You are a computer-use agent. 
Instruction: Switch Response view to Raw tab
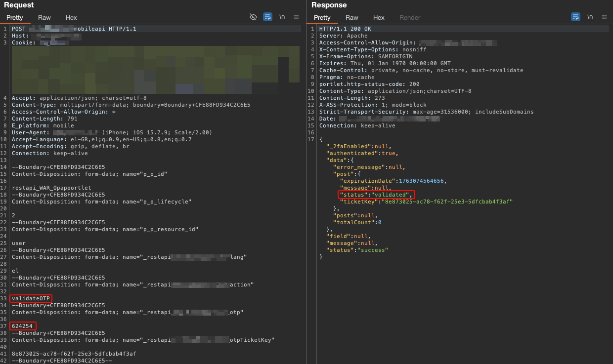pos(352,17)
